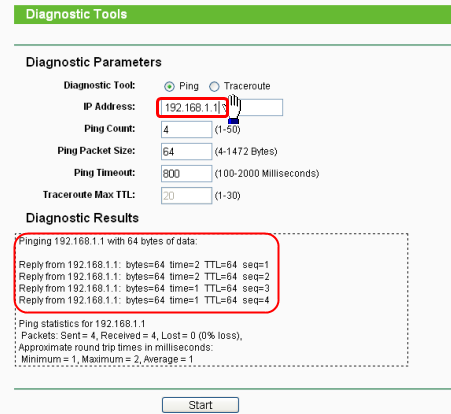Click the Pinging 192.168.1.1 header line

(108, 241)
